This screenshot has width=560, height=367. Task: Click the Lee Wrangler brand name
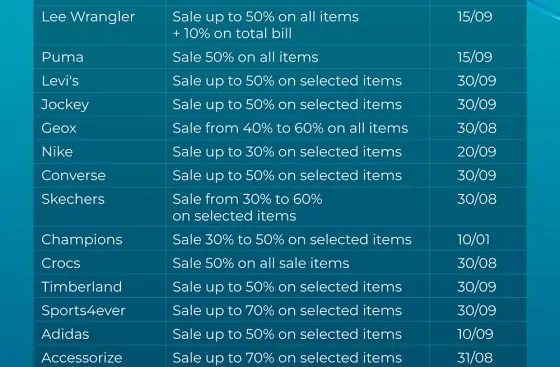(x=88, y=17)
